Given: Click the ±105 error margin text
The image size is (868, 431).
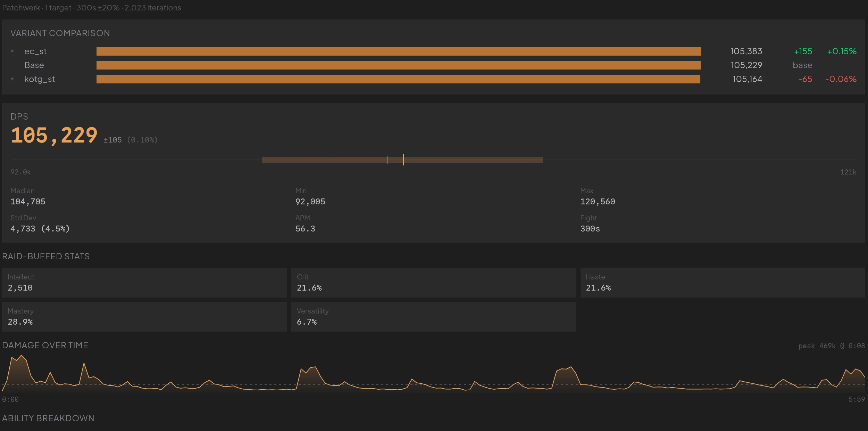Looking at the screenshot, I should click(x=113, y=140).
